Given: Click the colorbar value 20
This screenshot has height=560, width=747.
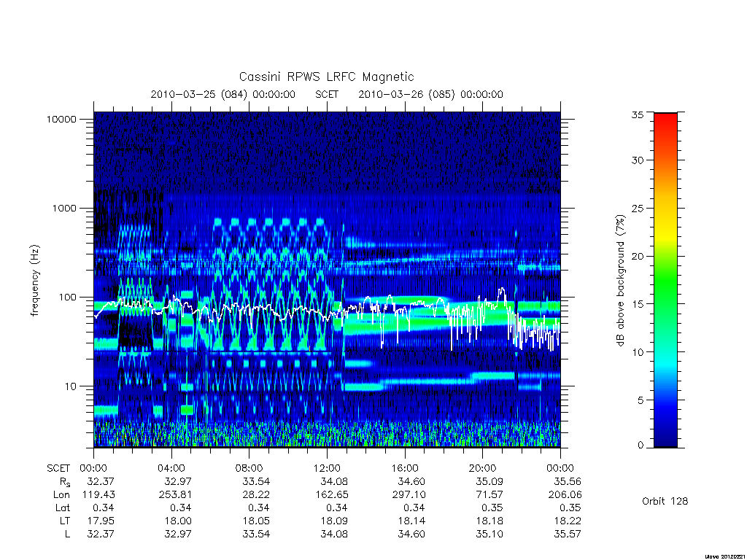Looking at the screenshot, I should point(638,256).
